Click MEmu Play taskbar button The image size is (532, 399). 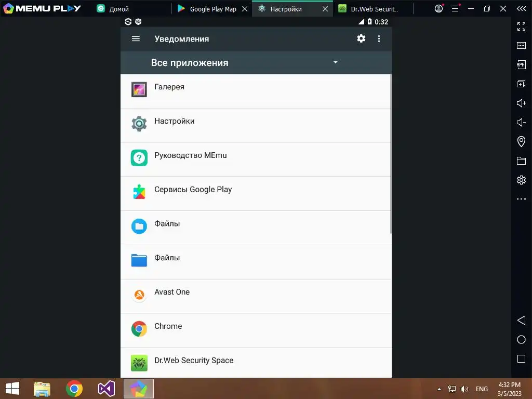(x=138, y=389)
